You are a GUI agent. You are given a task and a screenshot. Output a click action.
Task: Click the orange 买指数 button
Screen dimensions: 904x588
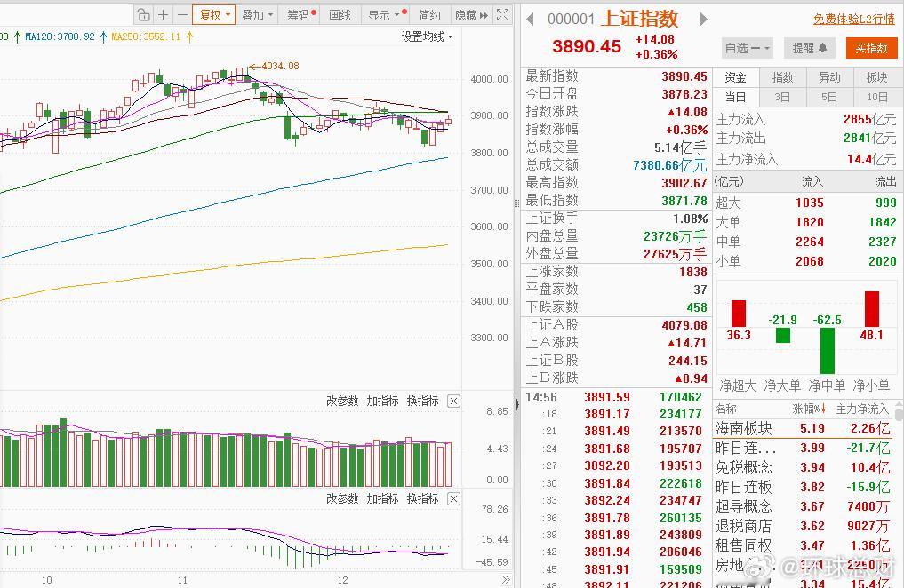871,48
